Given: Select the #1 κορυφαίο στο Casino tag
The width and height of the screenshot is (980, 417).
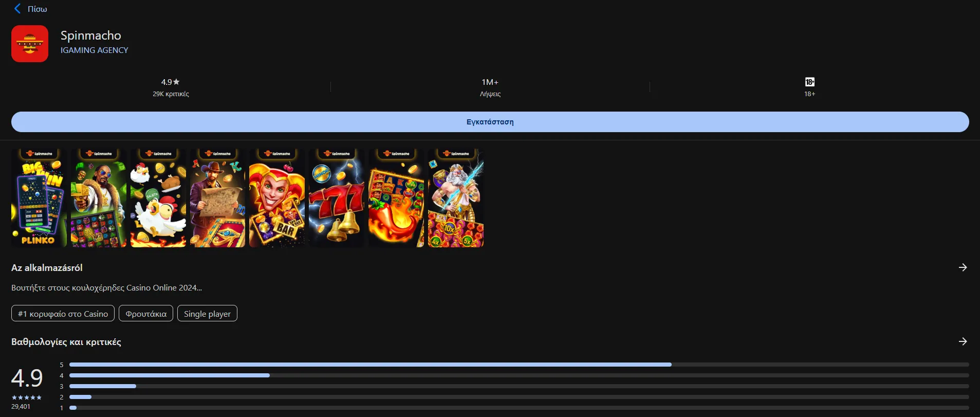Looking at the screenshot, I should click(63, 314).
